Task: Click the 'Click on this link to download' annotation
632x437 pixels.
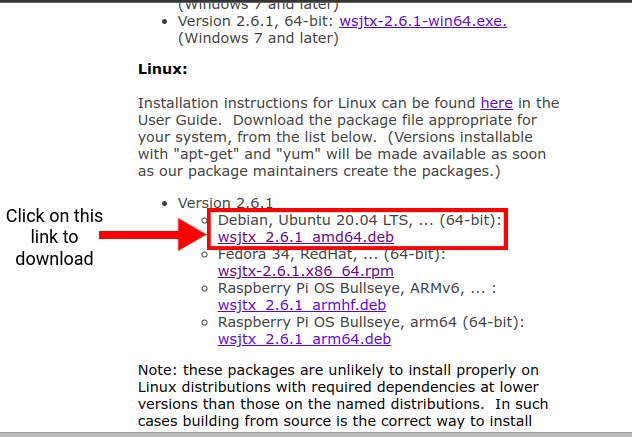Action: coord(54,237)
